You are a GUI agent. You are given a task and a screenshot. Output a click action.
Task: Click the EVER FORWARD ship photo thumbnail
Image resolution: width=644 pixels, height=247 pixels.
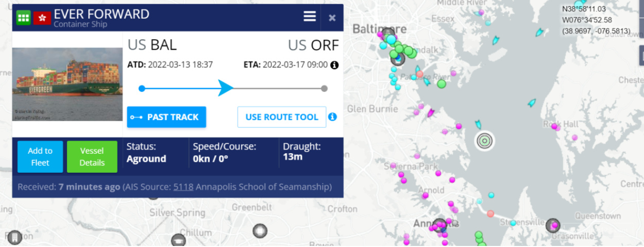coord(67,85)
